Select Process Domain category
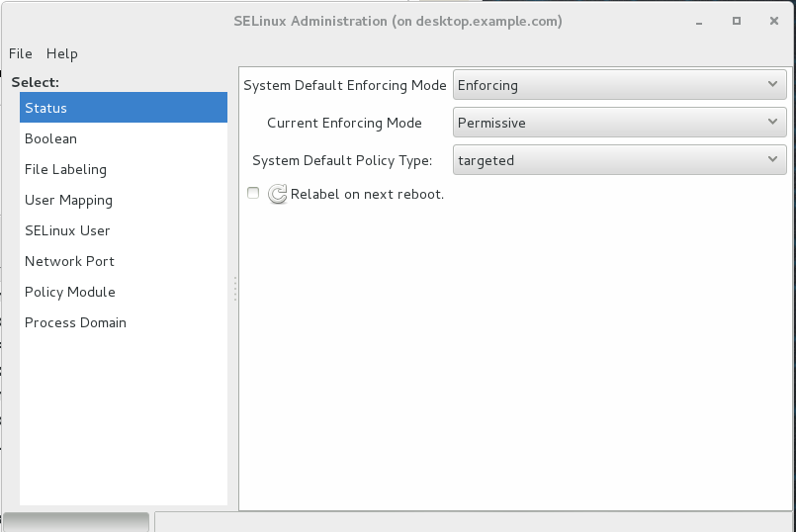 (x=124, y=322)
